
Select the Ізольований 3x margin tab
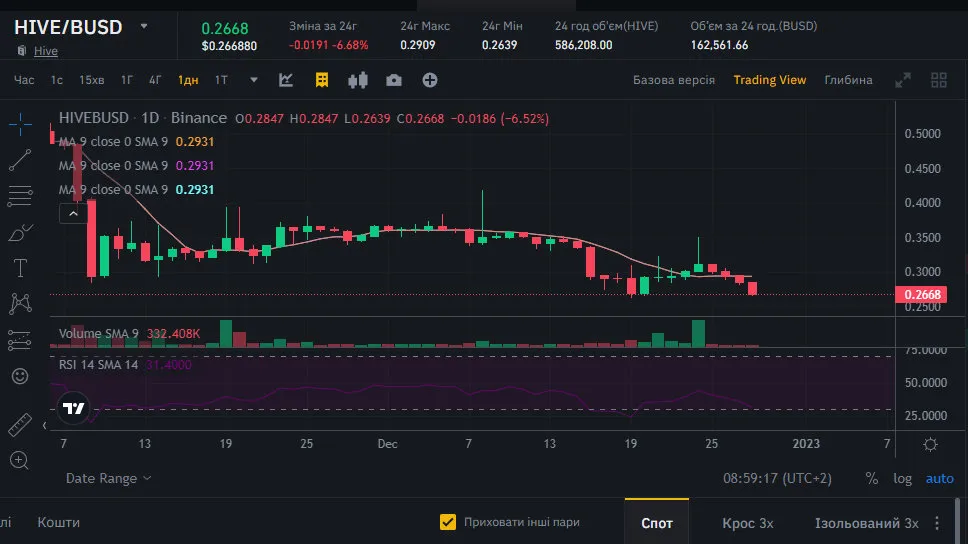pyautogui.click(x=867, y=523)
